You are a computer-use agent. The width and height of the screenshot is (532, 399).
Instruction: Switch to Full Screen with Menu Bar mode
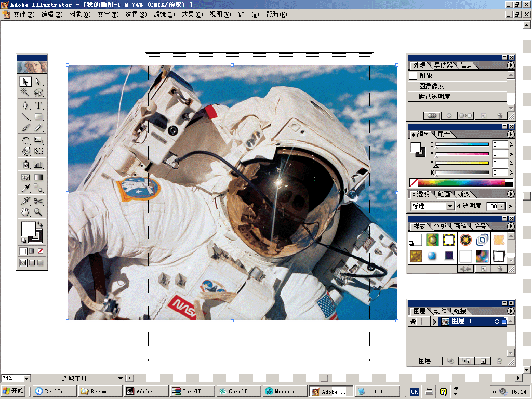[x=32, y=263]
